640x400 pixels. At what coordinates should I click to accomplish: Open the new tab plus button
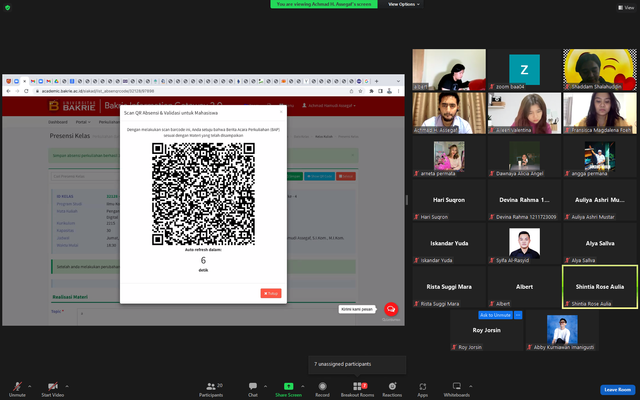[376, 81]
